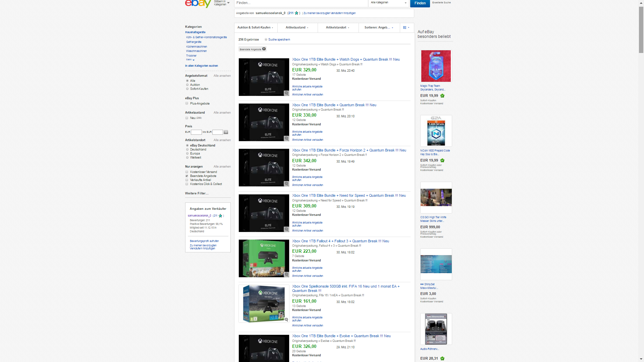
Task: Select the Auktion radio button
Action: point(187,85)
